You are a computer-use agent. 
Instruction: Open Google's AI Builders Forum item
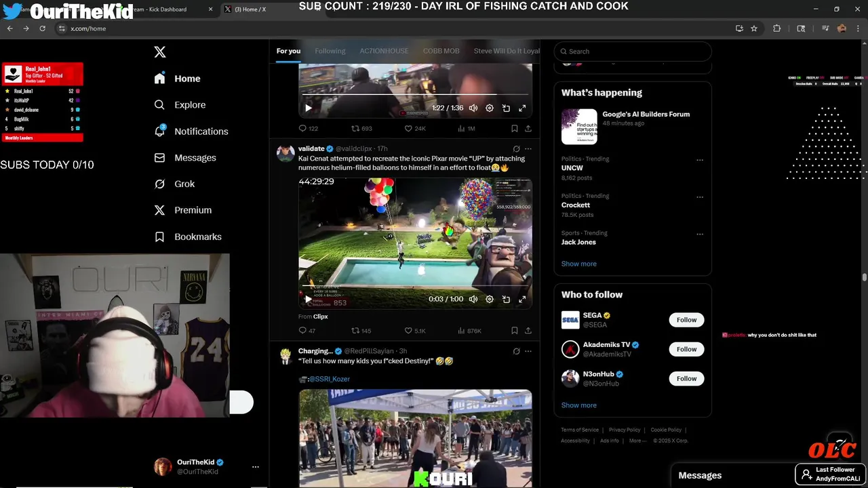[x=633, y=126]
